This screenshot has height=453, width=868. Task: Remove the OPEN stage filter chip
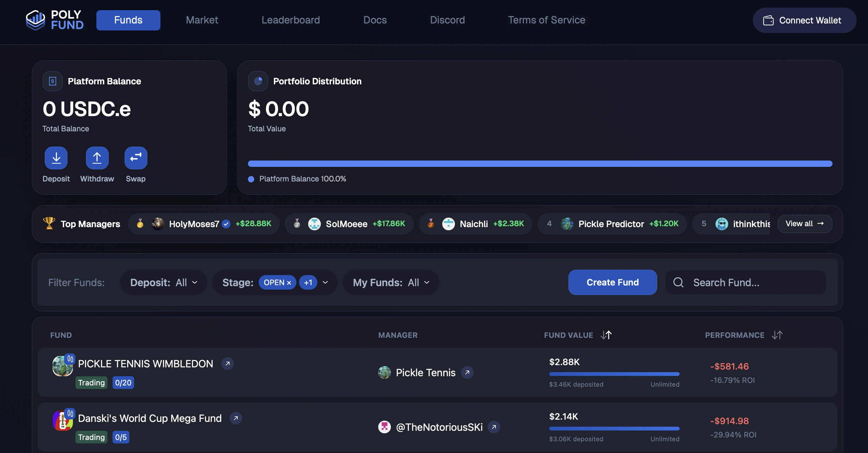coord(289,283)
